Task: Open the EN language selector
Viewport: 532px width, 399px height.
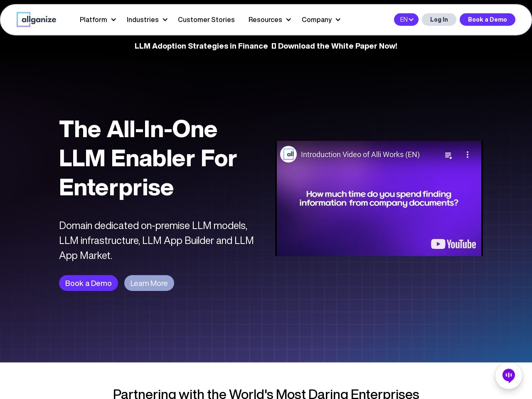Action: tap(406, 20)
